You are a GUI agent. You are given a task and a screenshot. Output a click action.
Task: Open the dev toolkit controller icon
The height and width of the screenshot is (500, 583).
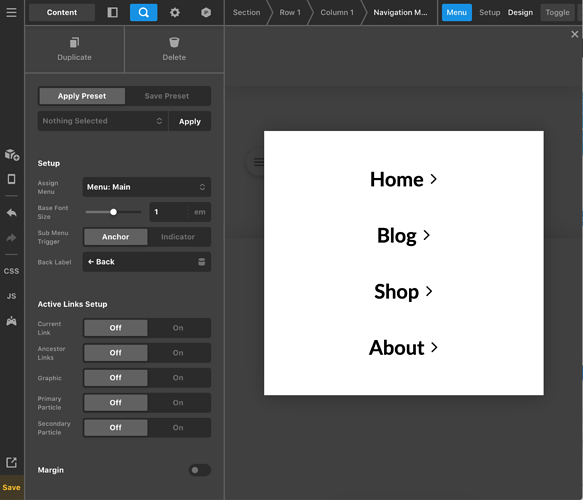(x=12, y=321)
